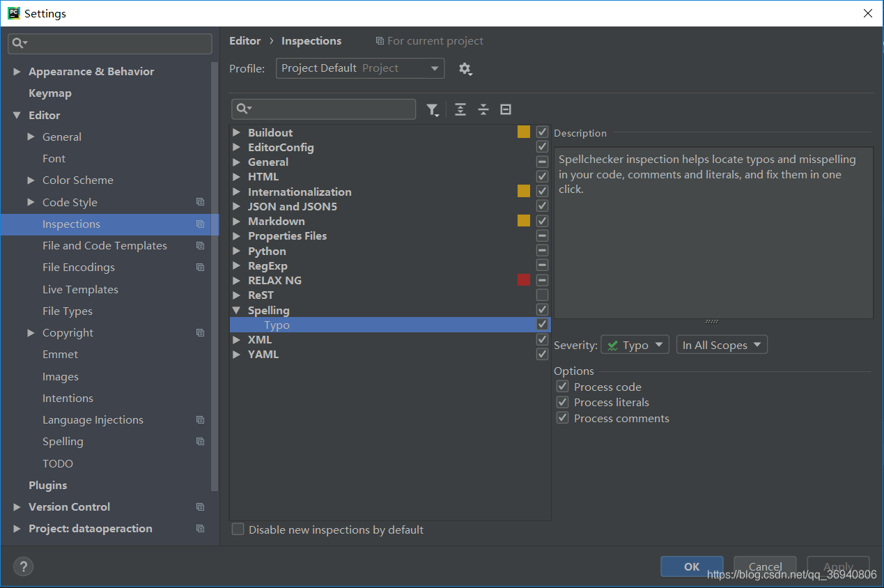Enable Disable new inspections by default

point(238,529)
